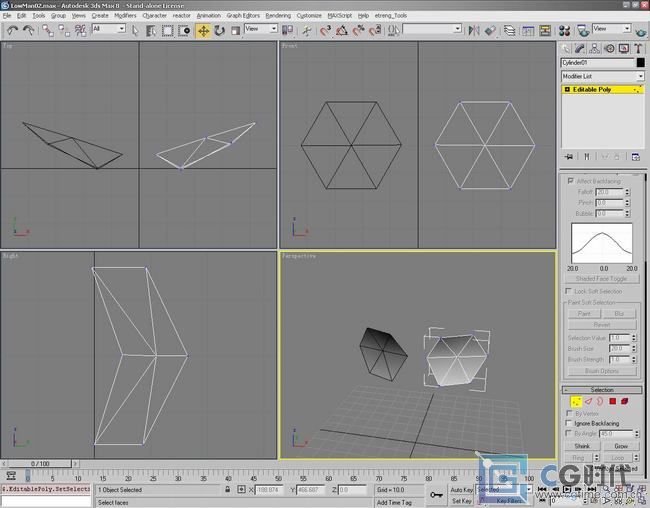650x508 pixels.
Task: Open the Modifier List dropdown
Action: (602, 76)
